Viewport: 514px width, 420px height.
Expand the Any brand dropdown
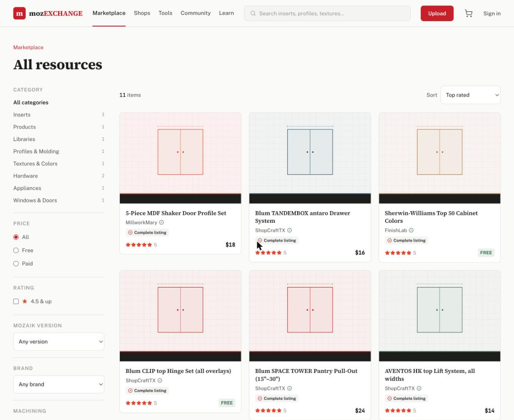pyautogui.click(x=59, y=384)
